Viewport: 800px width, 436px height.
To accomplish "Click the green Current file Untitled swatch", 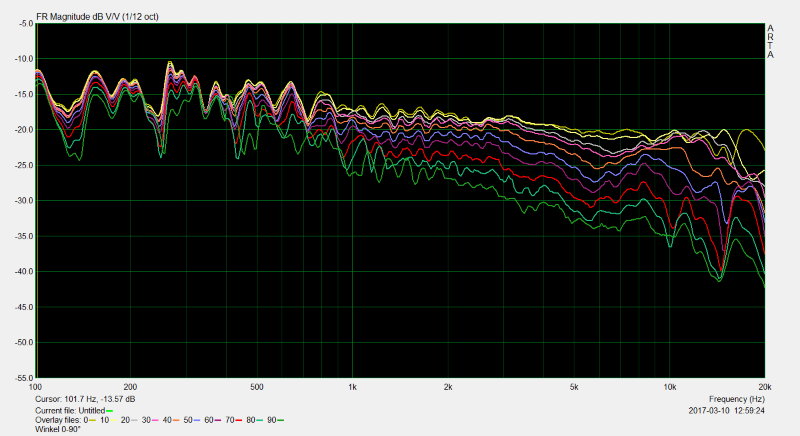I will pyautogui.click(x=110, y=411).
